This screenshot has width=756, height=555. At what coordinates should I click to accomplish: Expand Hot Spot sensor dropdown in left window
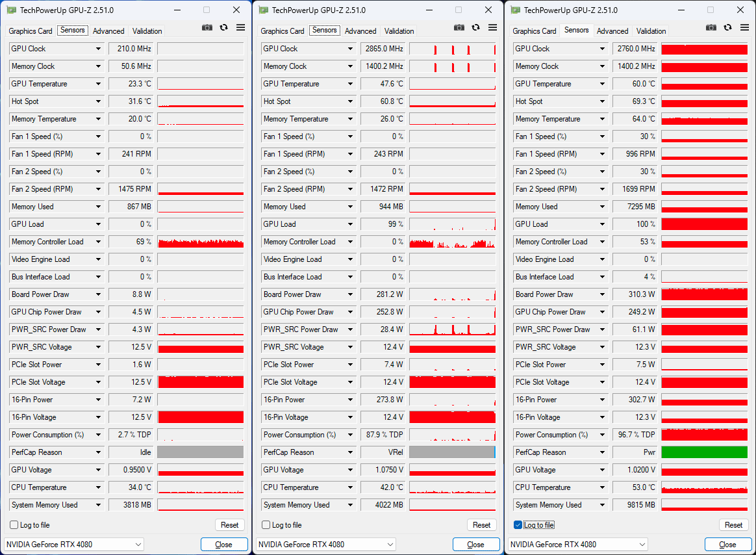pos(98,101)
